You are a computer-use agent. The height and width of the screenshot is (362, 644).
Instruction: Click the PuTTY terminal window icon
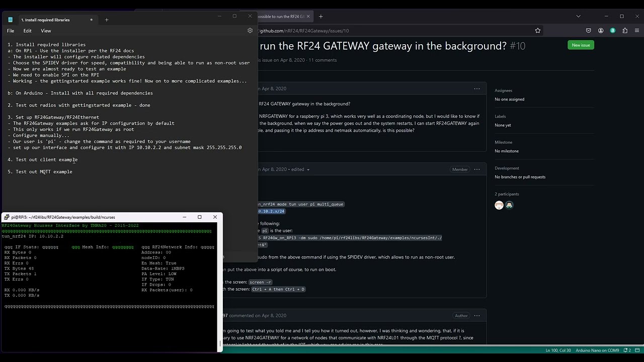[7, 217]
